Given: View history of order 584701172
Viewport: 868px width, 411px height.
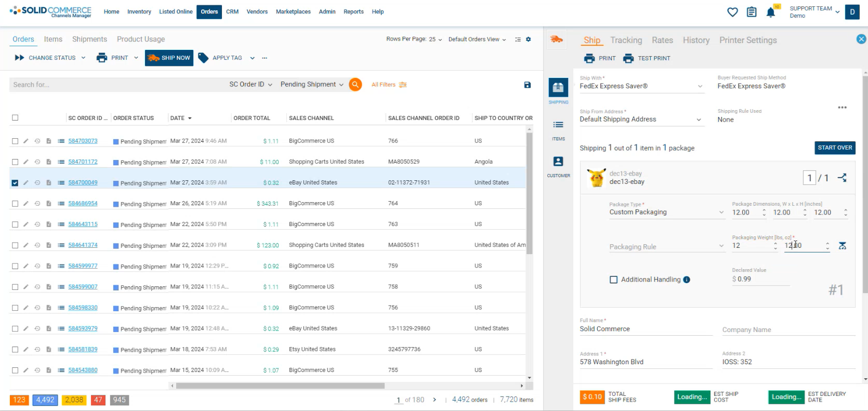Looking at the screenshot, I should (x=37, y=162).
